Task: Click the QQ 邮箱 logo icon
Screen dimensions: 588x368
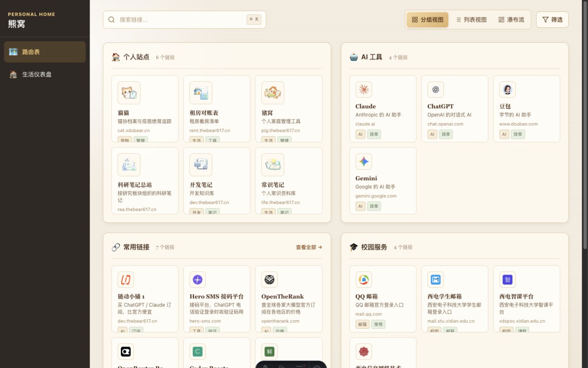Action: (364, 280)
